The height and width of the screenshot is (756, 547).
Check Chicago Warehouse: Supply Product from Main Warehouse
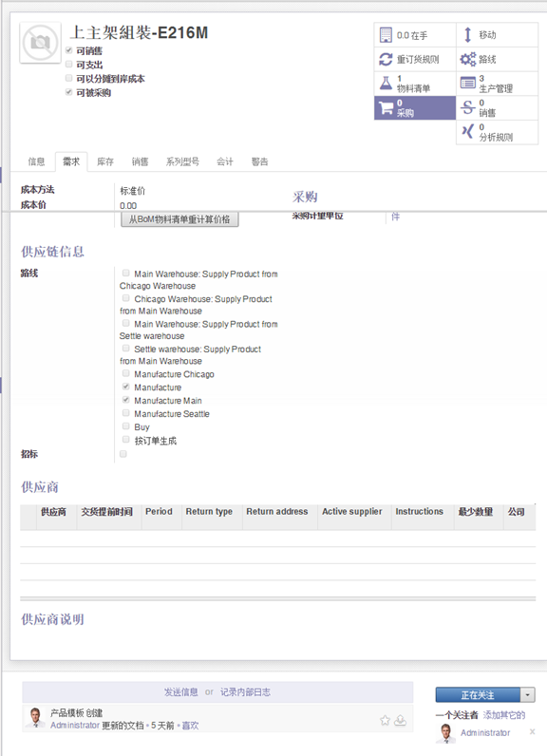pyautogui.click(x=125, y=298)
